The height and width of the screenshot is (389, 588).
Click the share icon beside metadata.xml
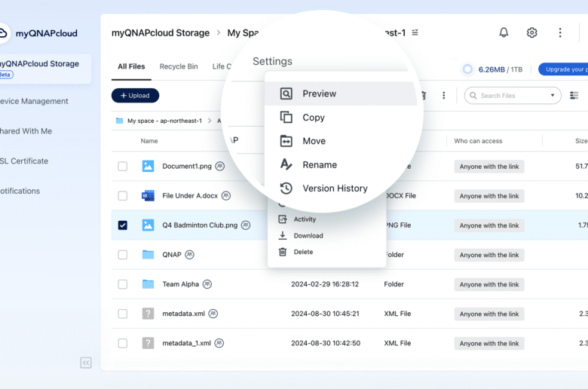(213, 314)
